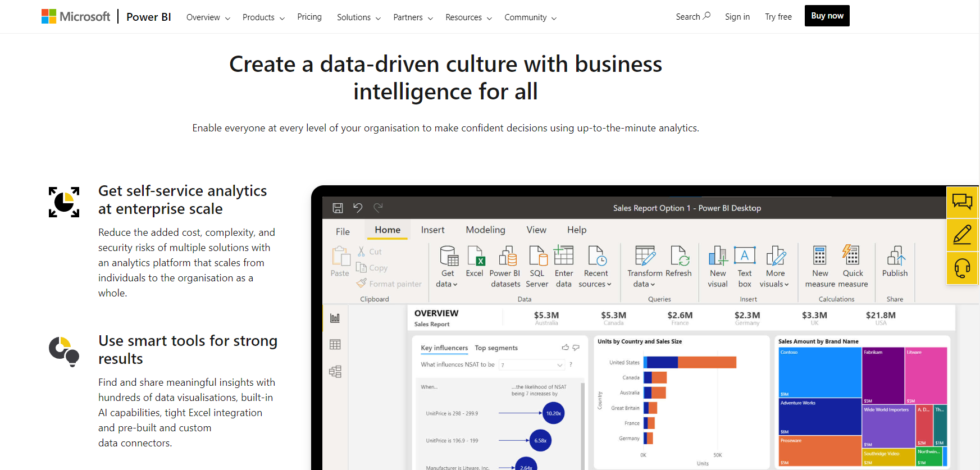Image resolution: width=980 pixels, height=470 pixels.
Task: Open Model view icon in sidebar
Action: 335,371
